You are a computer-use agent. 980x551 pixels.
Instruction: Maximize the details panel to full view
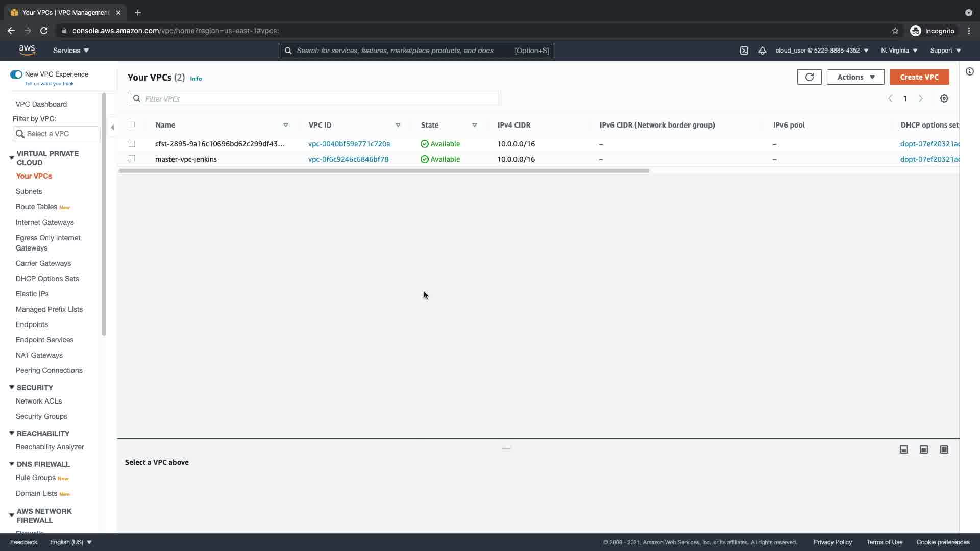point(944,449)
